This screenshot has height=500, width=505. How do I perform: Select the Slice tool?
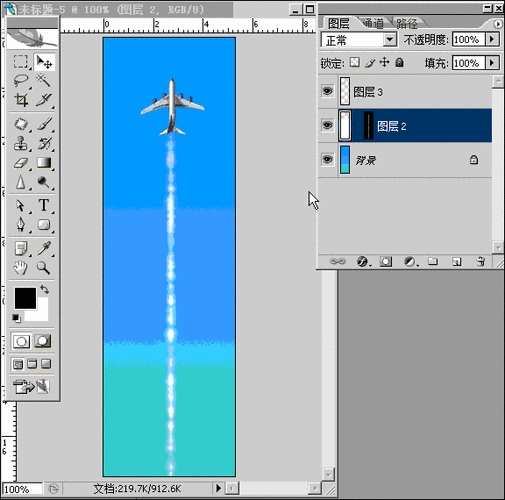pyautogui.click(x=44, y=100)
